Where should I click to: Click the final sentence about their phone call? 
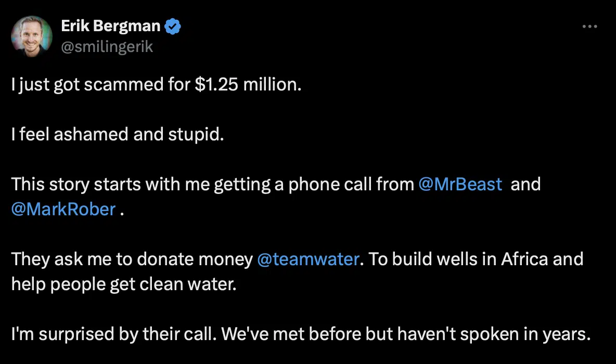click(x=297, y=334)
